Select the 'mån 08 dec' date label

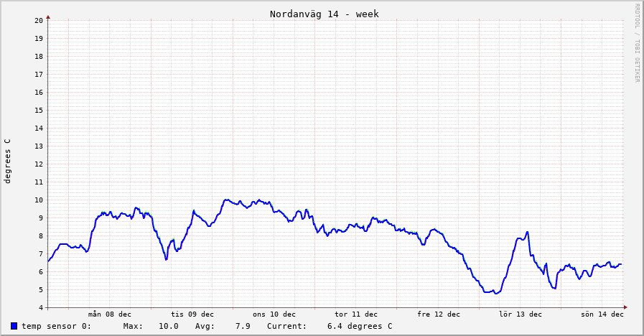[x=110, y=314]
